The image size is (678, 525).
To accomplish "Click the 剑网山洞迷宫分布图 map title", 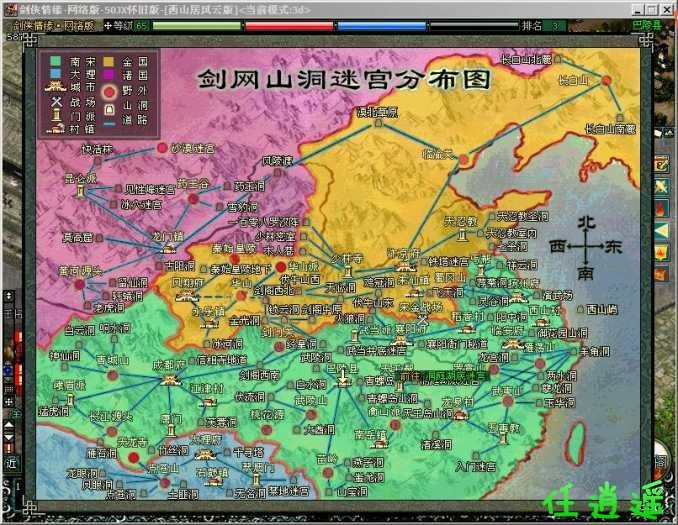I will pyautogui.click(x=344, y=79).
